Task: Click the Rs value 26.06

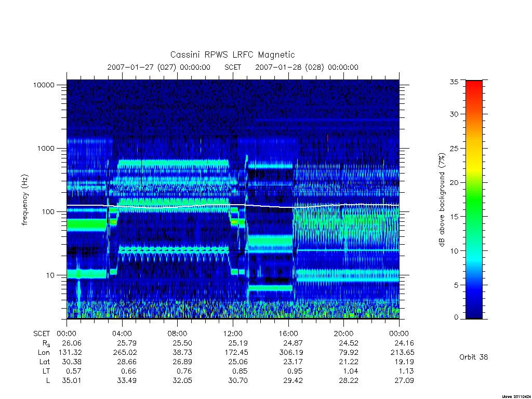Action: click(72, 343)
